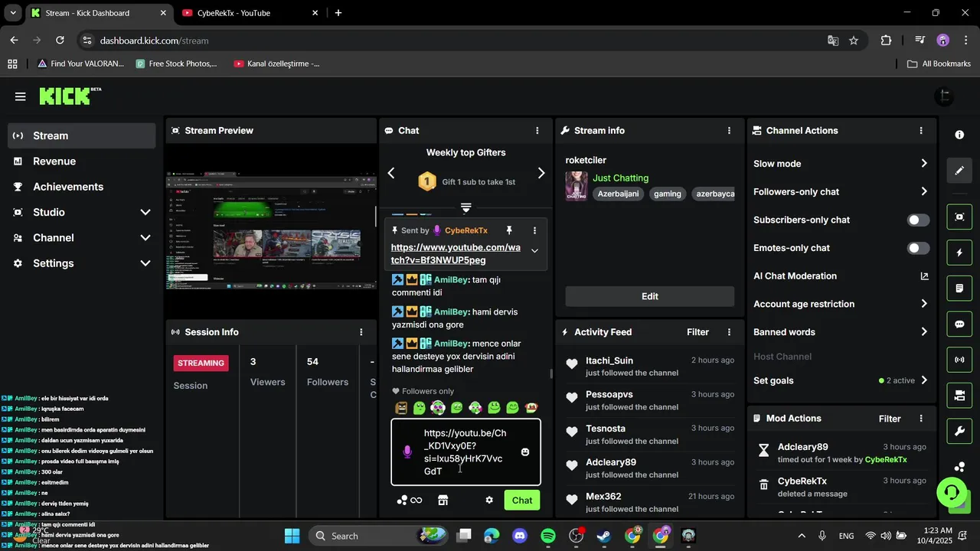Select the angry brown emote in quick emotes
The image size is (980, 551).
coord(400,408)
